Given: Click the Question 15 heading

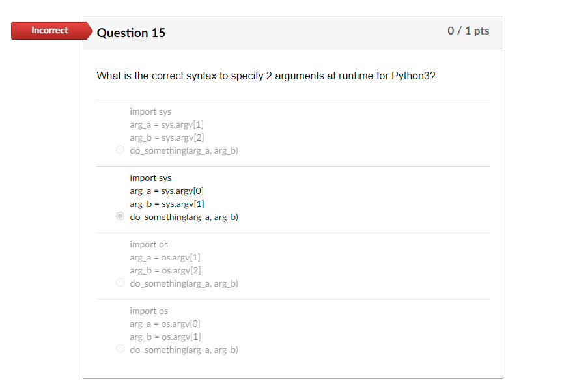Looking at the screenshot, I should click(131, 32).
